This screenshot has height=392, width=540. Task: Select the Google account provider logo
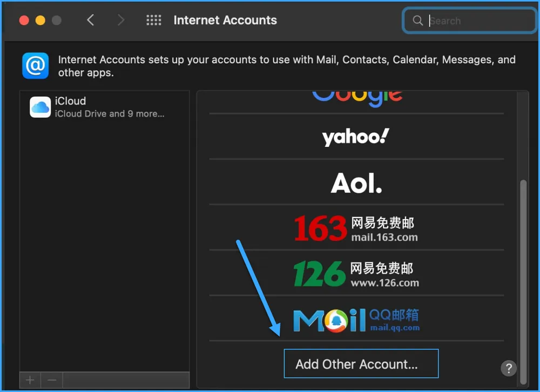point(356,96)
